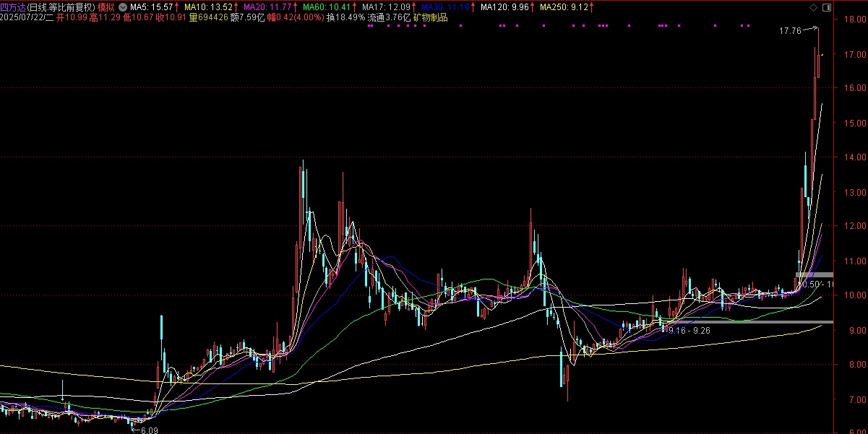Click the 日线 等比前复权 period label
868x434 pixels.
click(x=61, y=6)
